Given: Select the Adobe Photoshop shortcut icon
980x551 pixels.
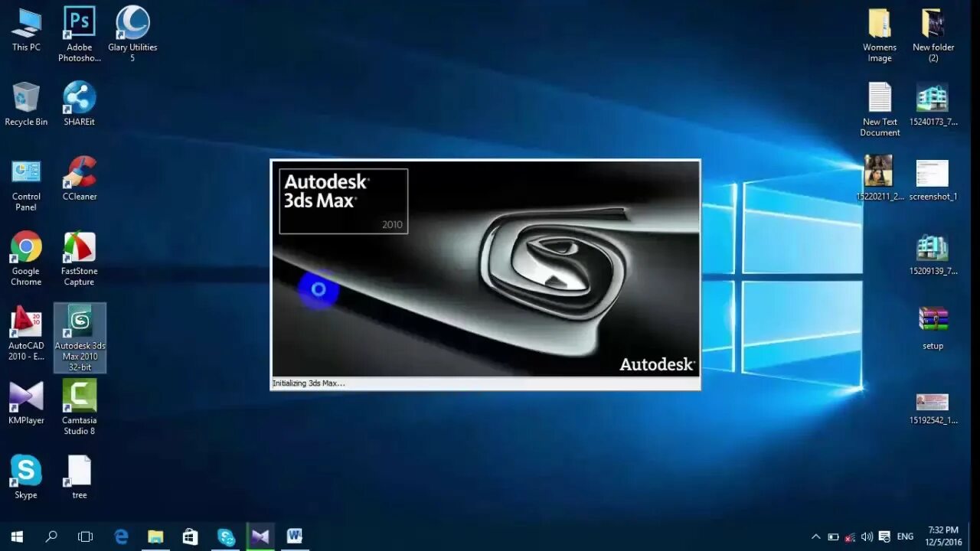Looking at the screenshot, I should click(80, 34).
